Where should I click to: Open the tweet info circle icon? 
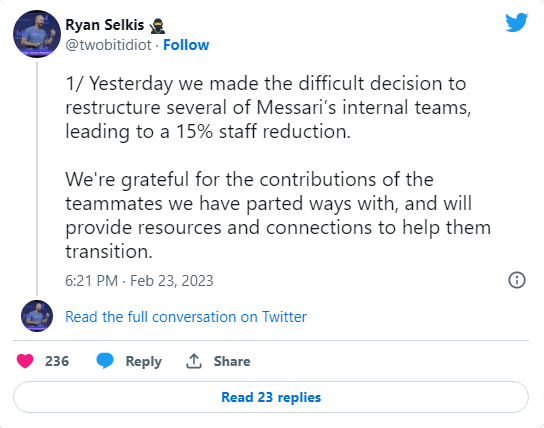pos(517,280)
